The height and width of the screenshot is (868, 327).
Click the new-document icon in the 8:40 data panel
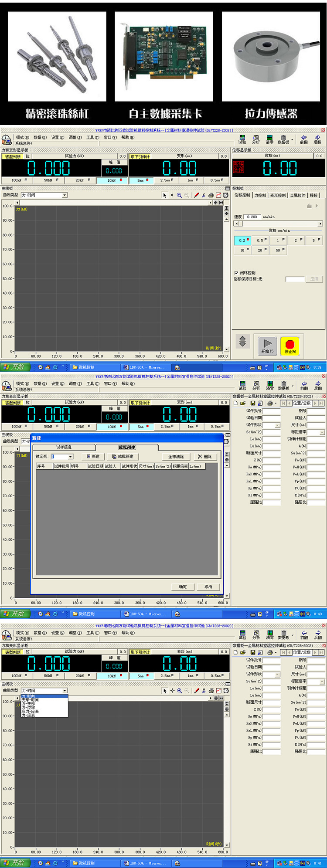tap(236, 403)
